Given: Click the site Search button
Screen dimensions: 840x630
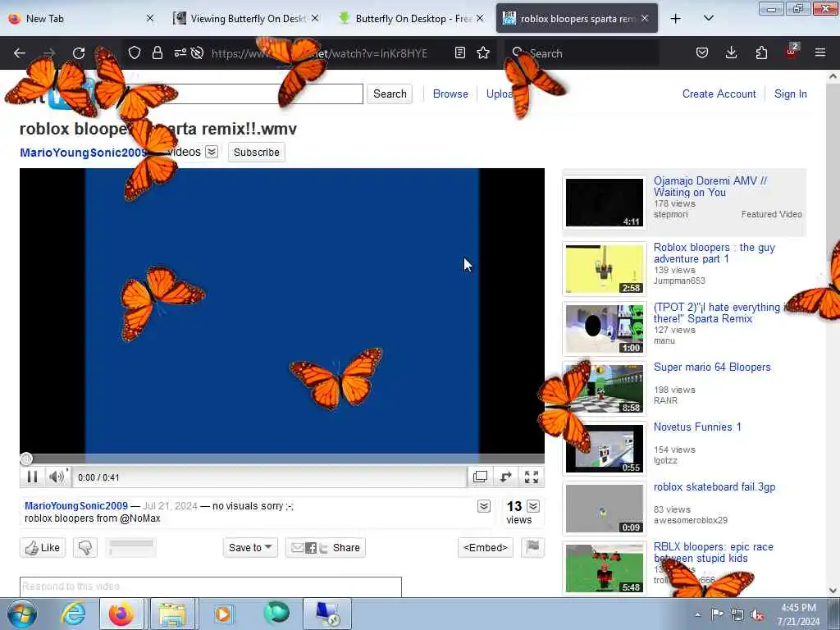Looking at the screenshot, I should [x=390, y=94].
